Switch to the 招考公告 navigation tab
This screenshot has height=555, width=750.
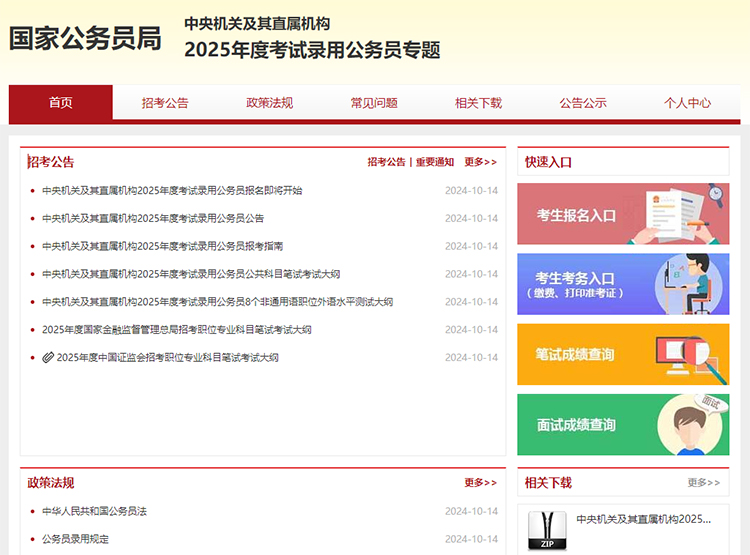pos(165,103)
